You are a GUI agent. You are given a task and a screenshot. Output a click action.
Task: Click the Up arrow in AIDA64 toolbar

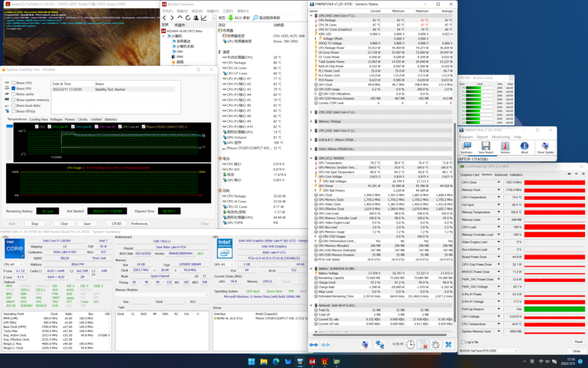(x=180, y=17)
